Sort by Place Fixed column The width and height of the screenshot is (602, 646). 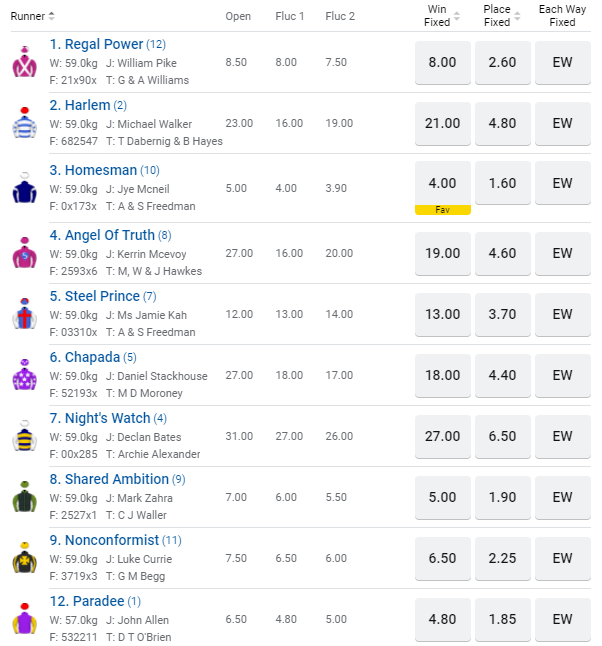[x=517, y=16]
